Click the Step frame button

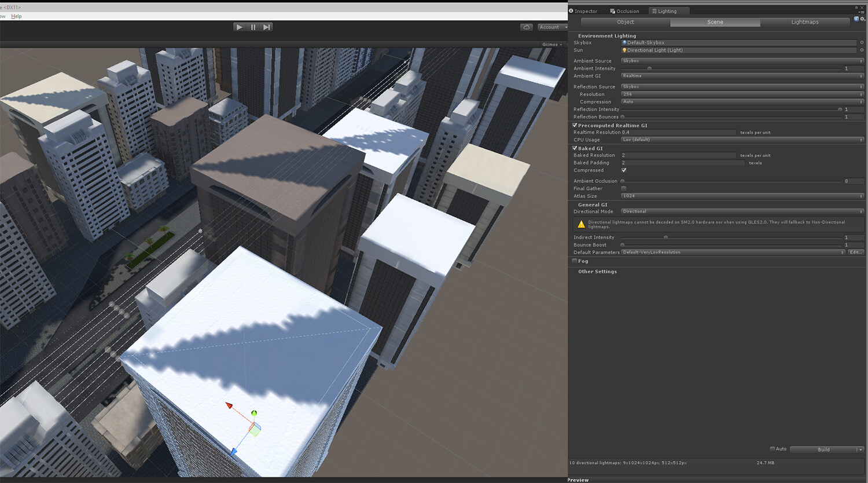click(266, 27)
